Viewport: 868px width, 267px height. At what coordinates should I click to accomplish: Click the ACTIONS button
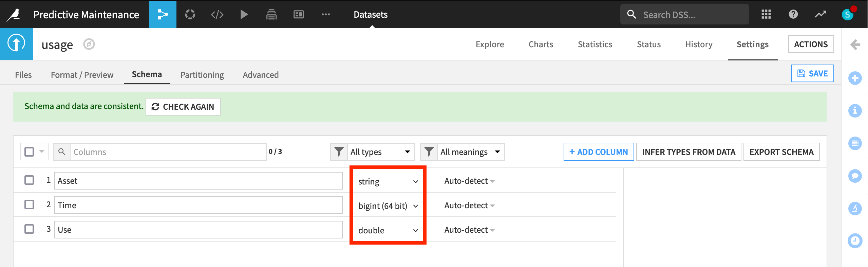pos(811,44)
